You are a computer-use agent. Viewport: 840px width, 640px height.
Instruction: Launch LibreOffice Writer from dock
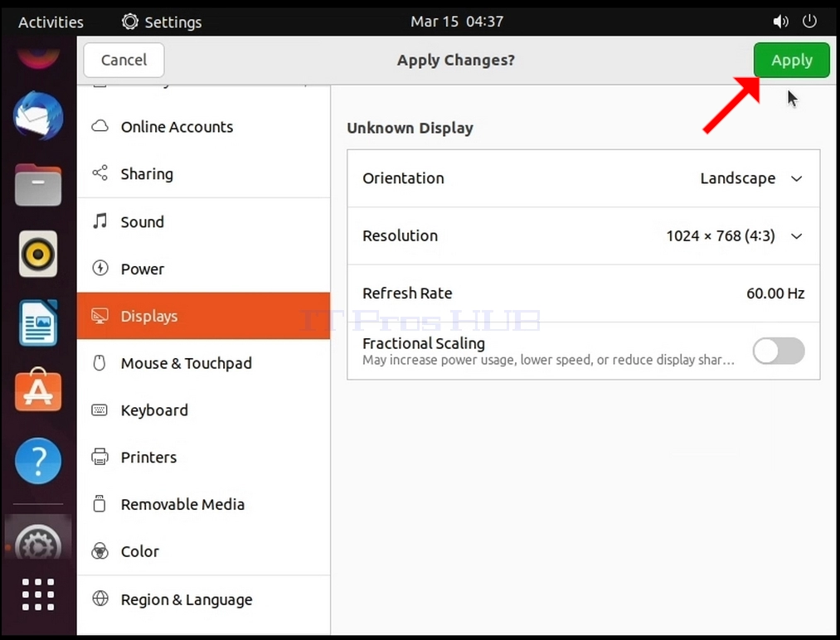(38, 322)
